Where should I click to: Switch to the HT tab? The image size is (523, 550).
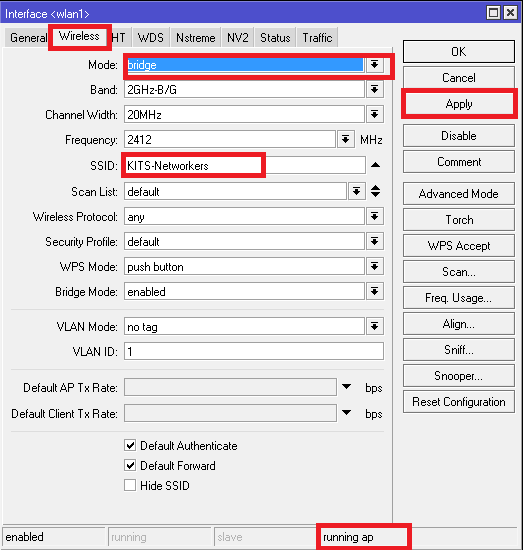[119, 37]
